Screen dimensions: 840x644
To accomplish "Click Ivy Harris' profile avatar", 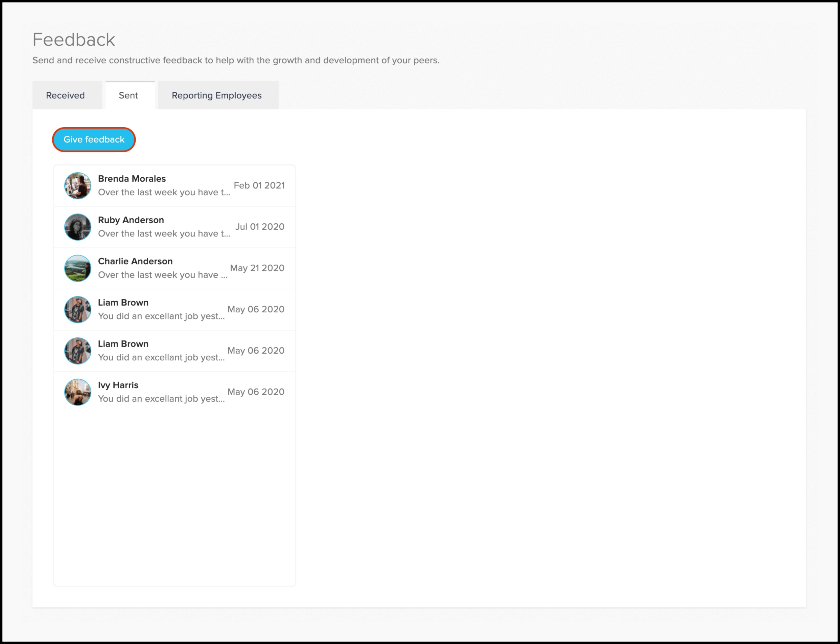I will [x=78, y=392].
